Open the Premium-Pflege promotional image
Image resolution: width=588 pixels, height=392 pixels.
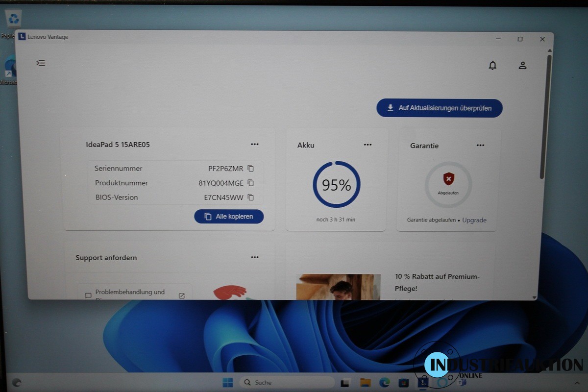(x=339, y=287)
